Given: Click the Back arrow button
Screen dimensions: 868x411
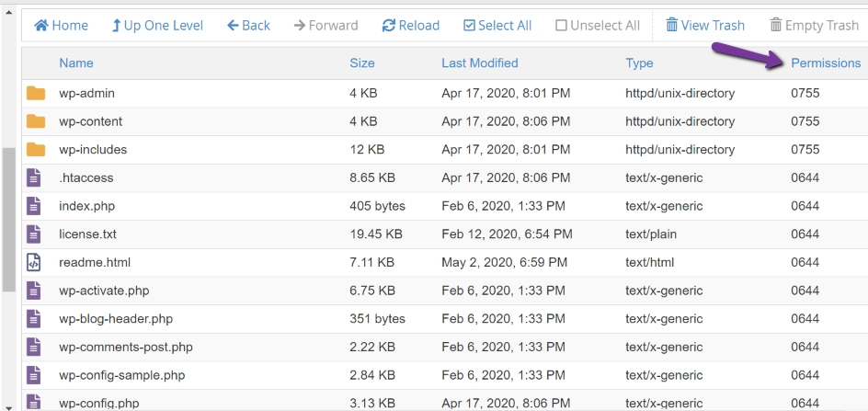Looking at the screenshot, I should pos(248,26).
